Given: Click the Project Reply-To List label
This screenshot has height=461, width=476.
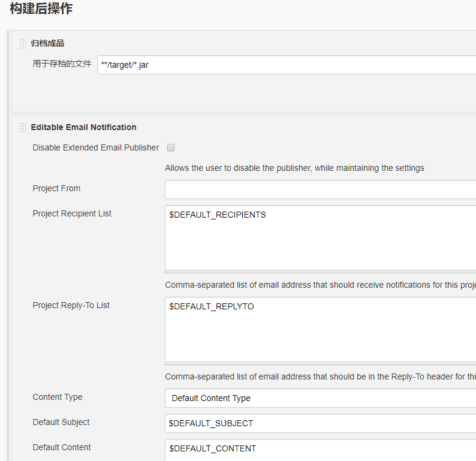Looking at the screenshot, I should coord(71,305).
